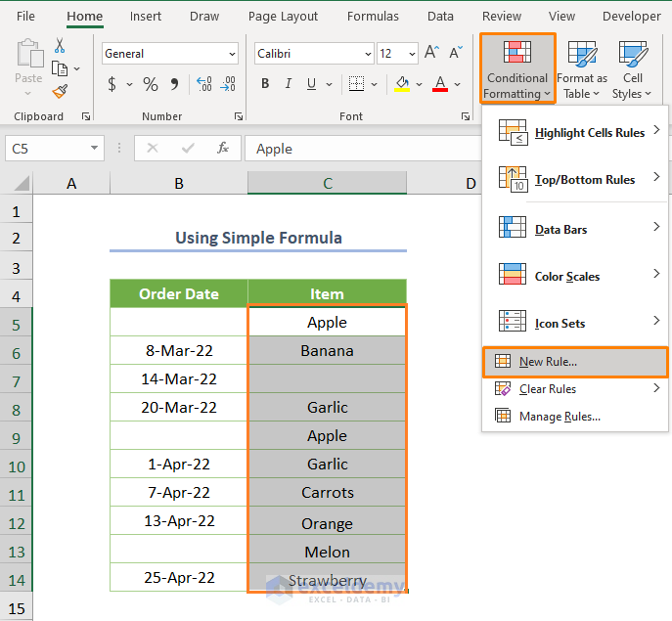
Task: Open the File tab
Action: 25,17
